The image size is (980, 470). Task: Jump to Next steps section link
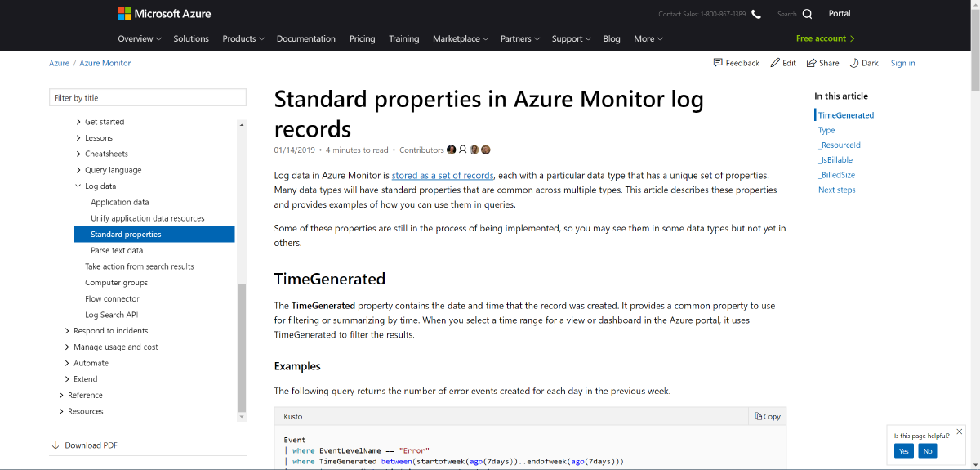click(x=837, y=190)
